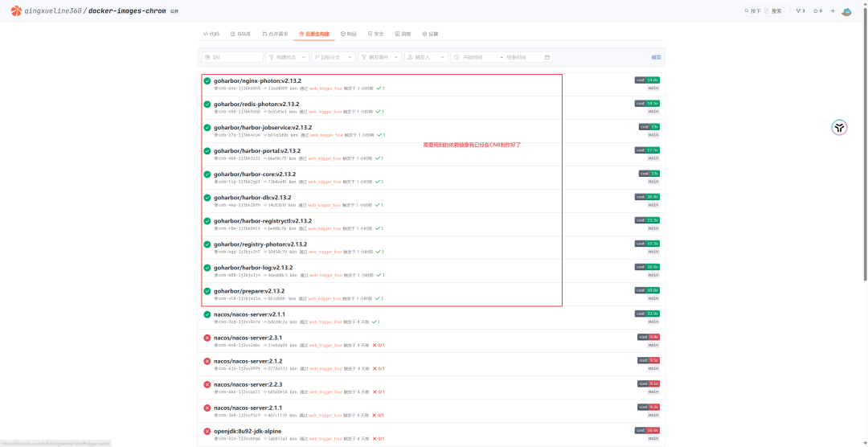Open goharbor/harbor-db:v2.13.2 build
Viewport: 868px width, 447px height.
(x=252, y=198)
